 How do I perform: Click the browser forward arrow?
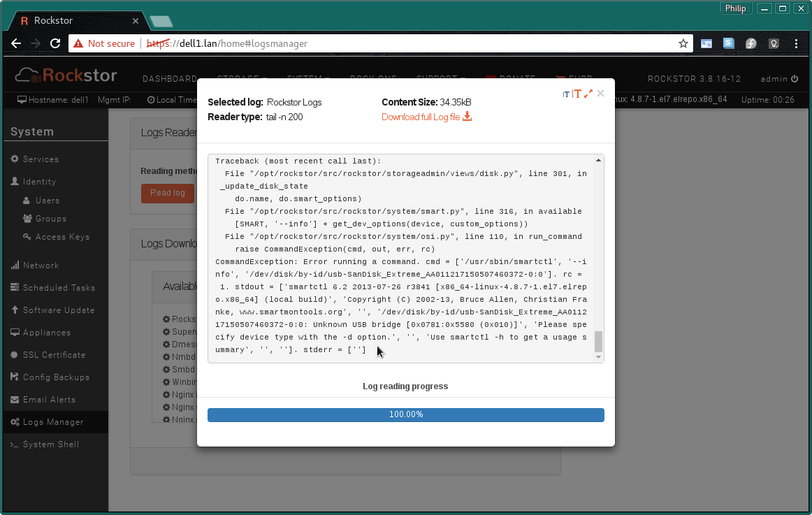35,43
